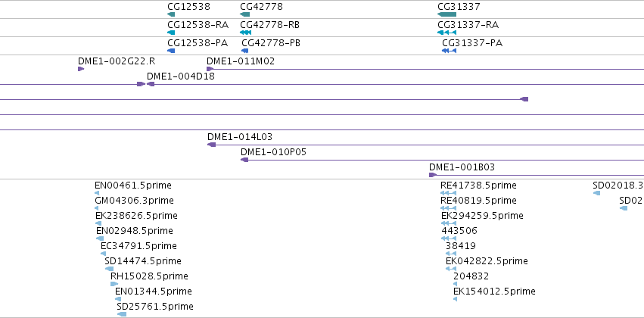644x318 pixels.
Task: Click the DME1-004D18 label
Action: point(181,76)
